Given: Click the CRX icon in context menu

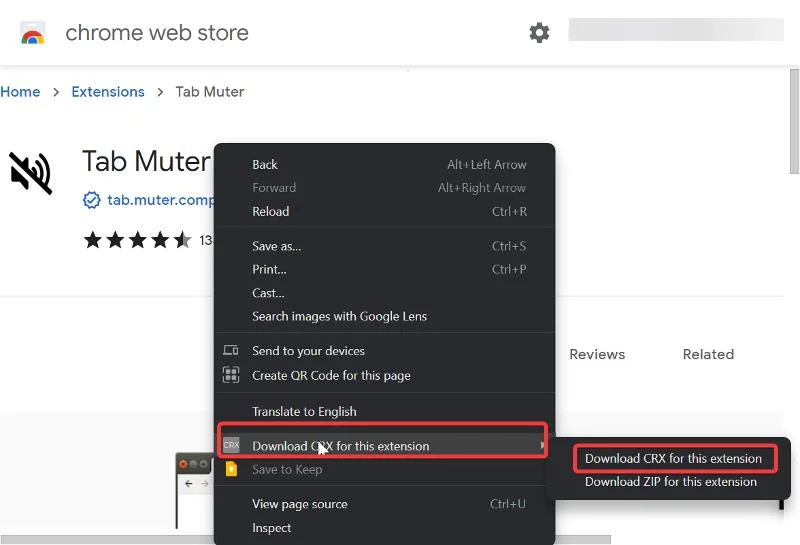Looking at the screenshot, I should pyautogui.click(x=231, y=445).
